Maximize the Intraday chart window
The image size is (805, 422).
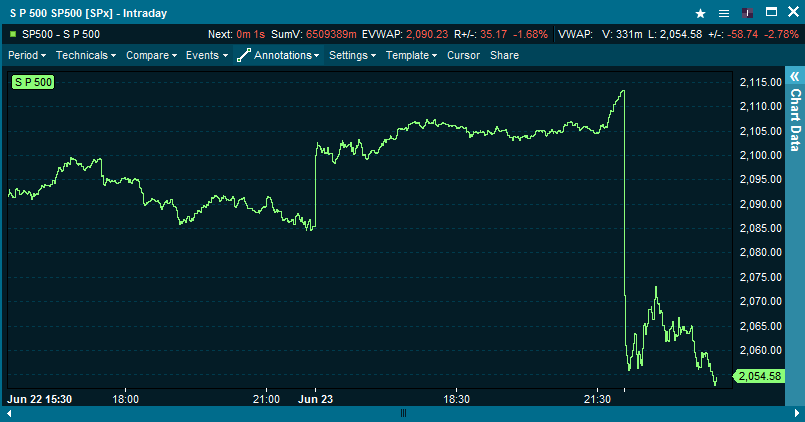point(771,12)
